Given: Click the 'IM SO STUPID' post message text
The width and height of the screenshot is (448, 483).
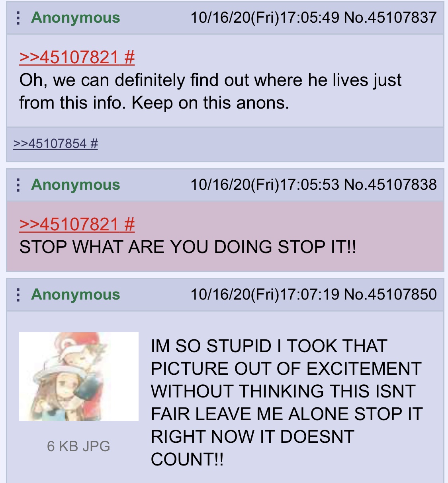Looking at the screenshot, I should point(287,403).
